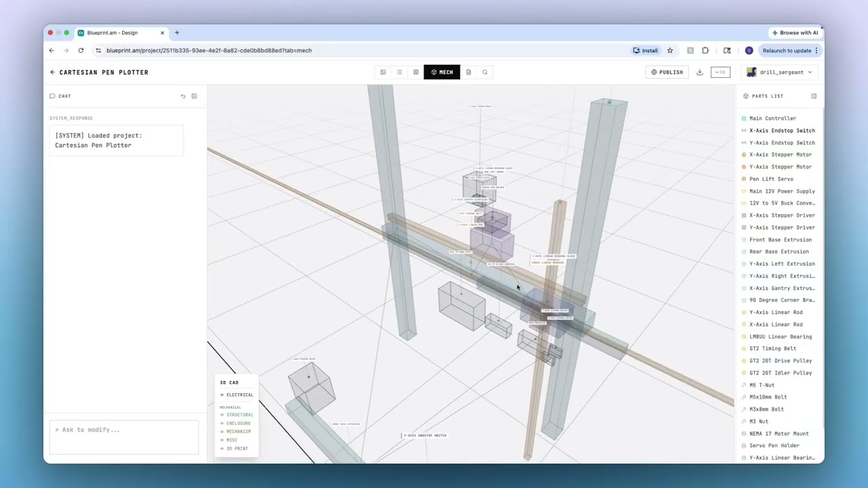Collapse the Chat panel
Screen dimensions: 868x488
coord(194,96)
